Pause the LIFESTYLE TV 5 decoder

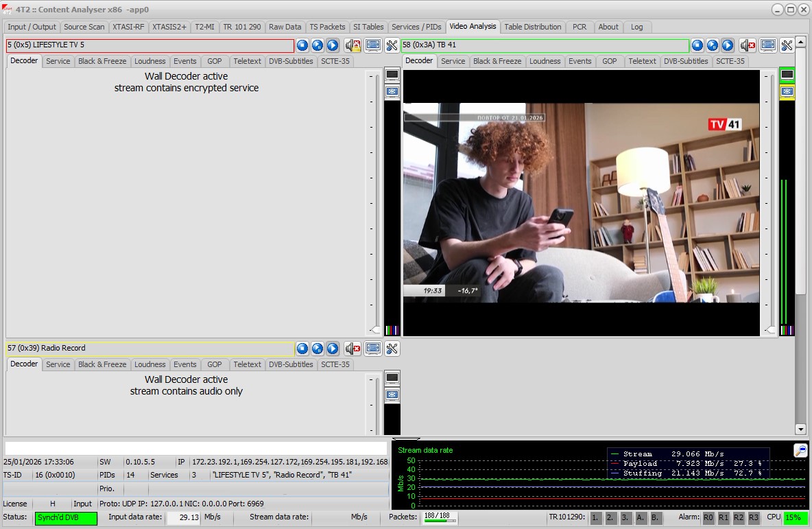click(318, 45)
